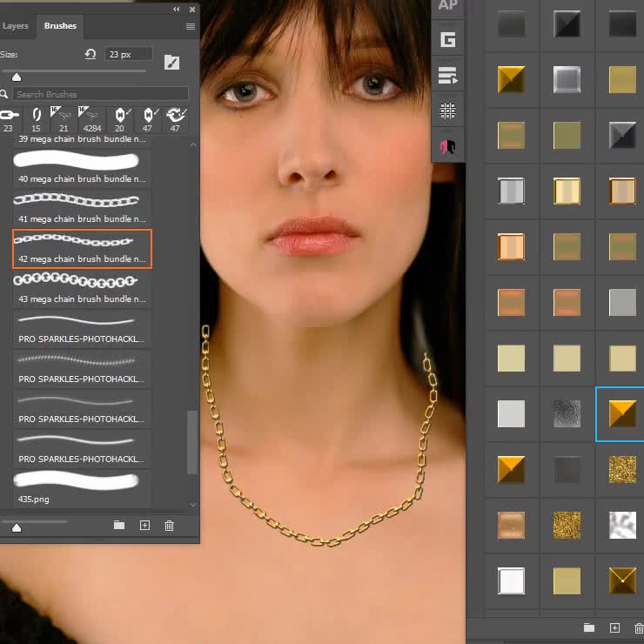Click the Search Brushes field
644x644 pixels.
click(x=101, y=94)
